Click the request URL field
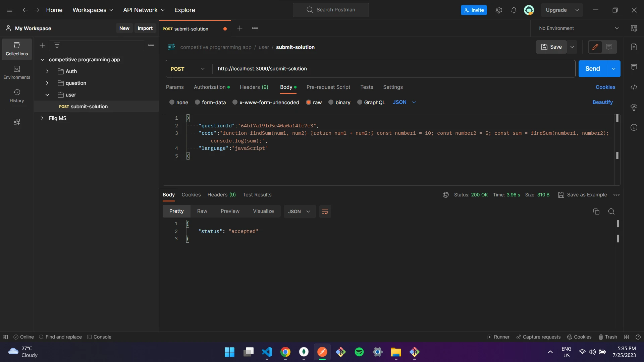Screen dimensions: 644x362 [x=394, y=69]
